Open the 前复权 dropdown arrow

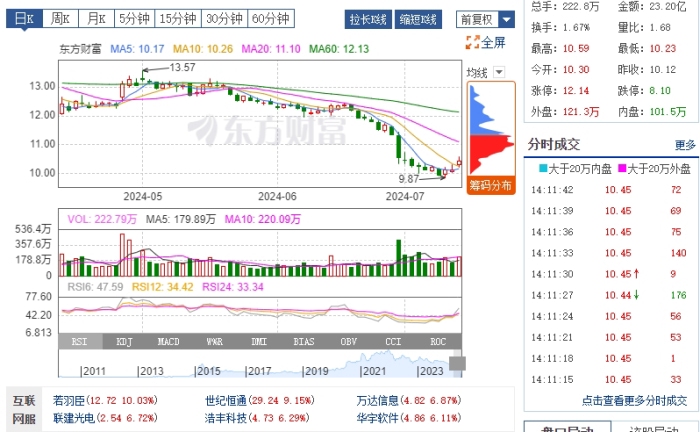point(507,19)
